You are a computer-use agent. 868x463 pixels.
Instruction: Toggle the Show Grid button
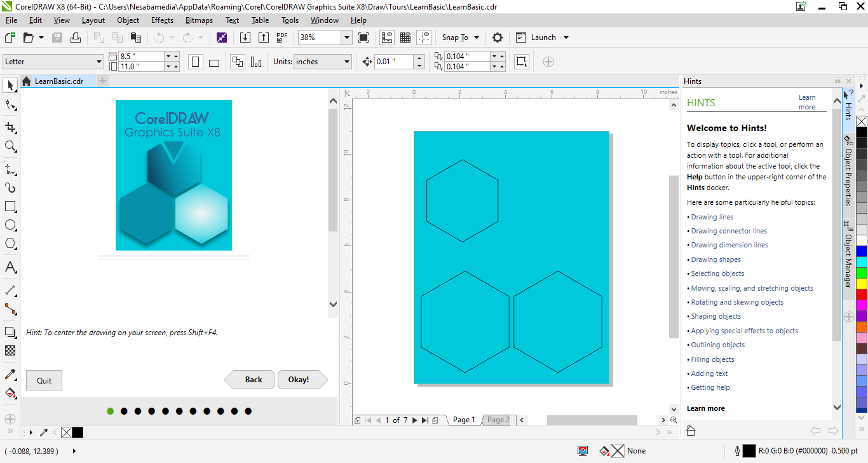pyautogui.click(x=405, y=38)
